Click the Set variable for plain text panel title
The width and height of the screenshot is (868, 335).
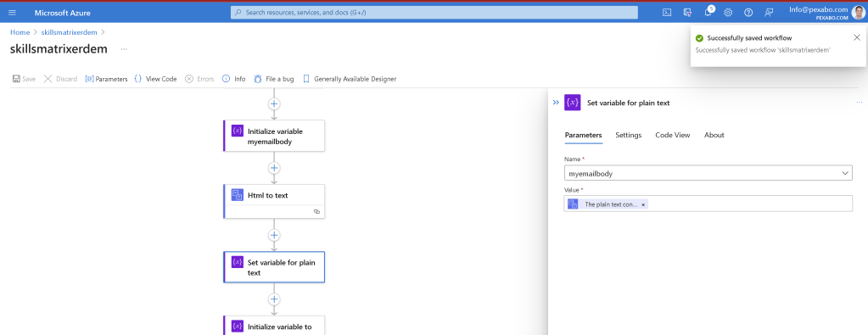[x=629, y=103]
